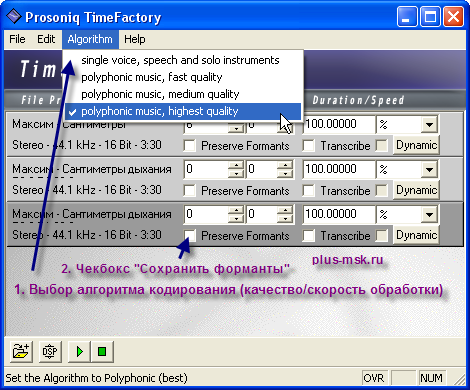This screenshot has width=470, height=390.
Task: Expand percent unit dropdown in first row
Action: (x=429, y=124)
